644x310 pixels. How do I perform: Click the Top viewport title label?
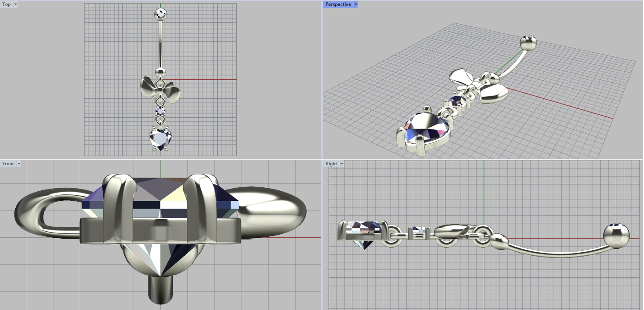[6, 4]
